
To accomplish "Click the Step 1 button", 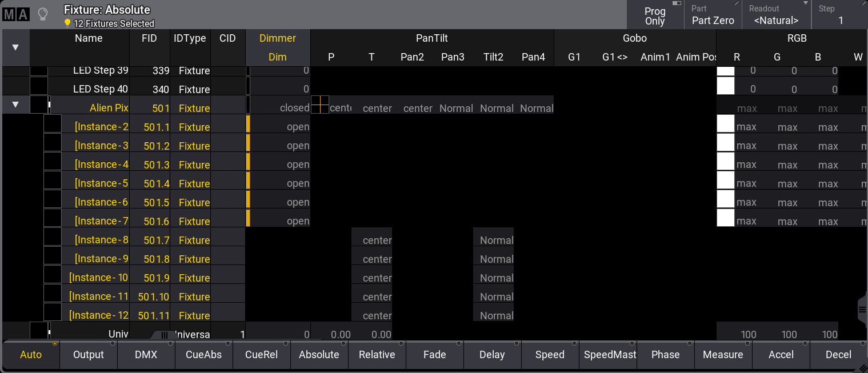I will pos(839,15).
